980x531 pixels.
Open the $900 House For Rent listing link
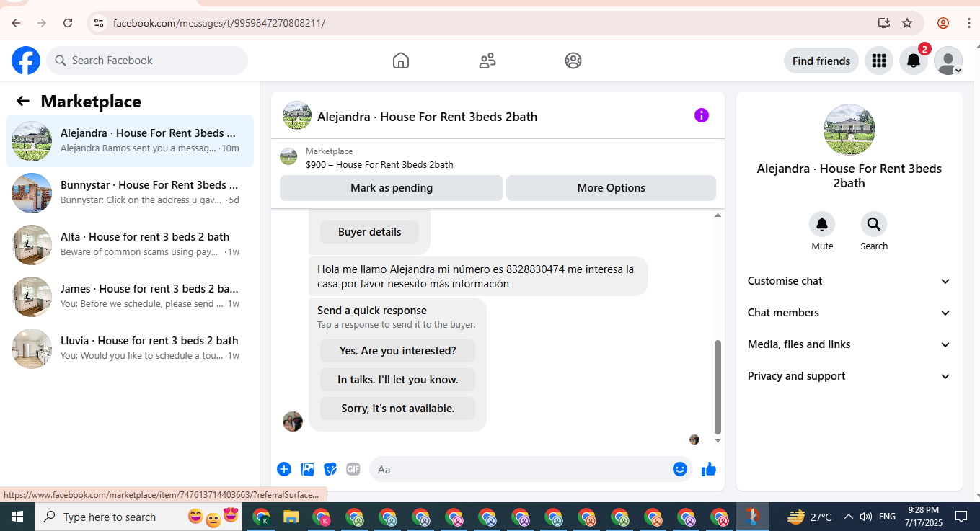click(379, 165)
